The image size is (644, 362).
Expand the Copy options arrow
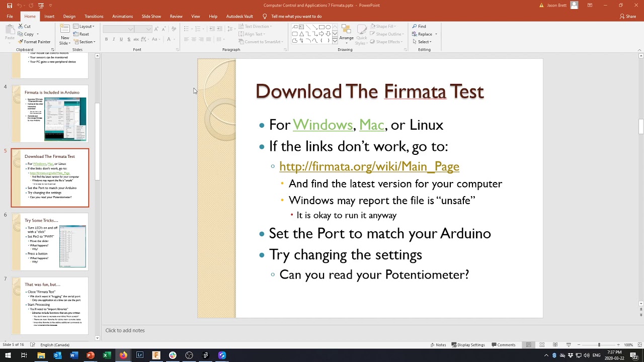coord(38,34)
